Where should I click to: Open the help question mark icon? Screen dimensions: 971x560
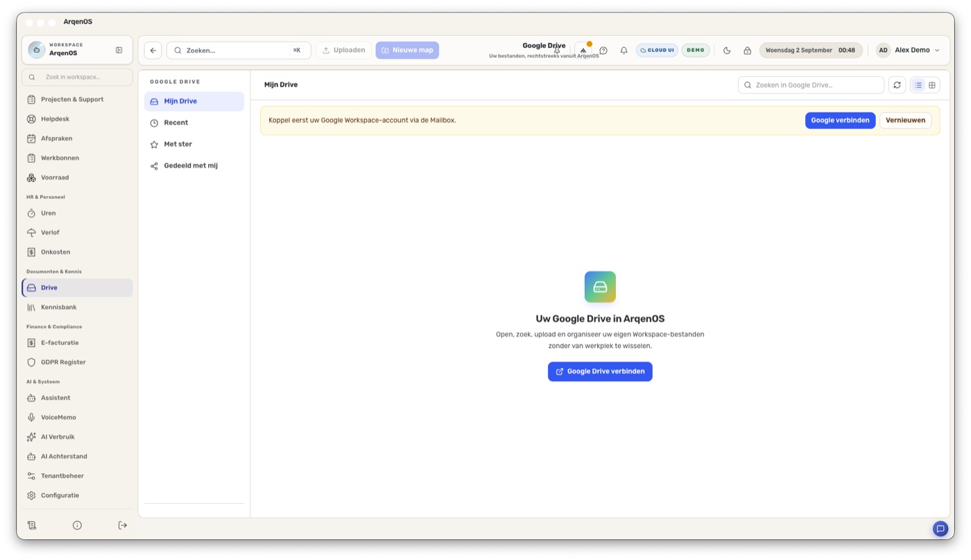click(603, 51)
